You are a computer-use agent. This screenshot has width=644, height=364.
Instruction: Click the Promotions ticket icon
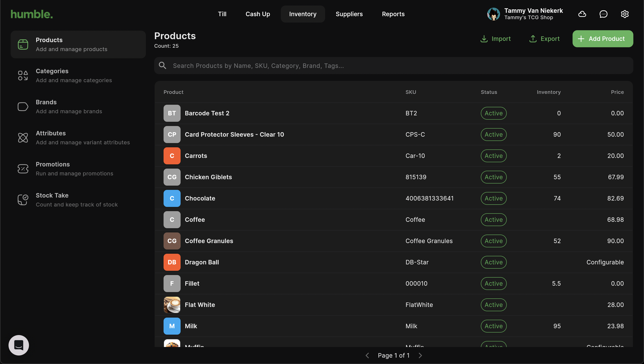[x=23, y=169]
